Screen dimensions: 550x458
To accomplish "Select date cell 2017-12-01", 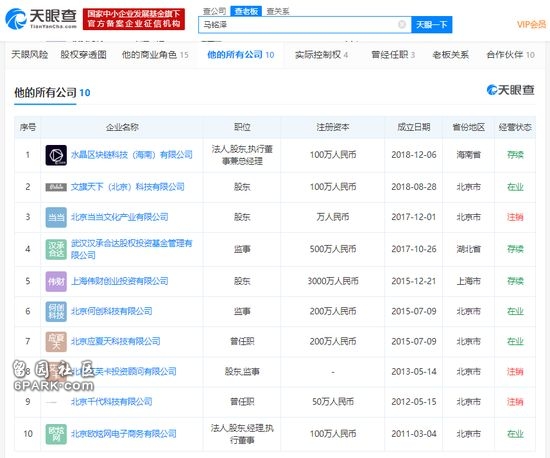I will [x=414, y=217].
